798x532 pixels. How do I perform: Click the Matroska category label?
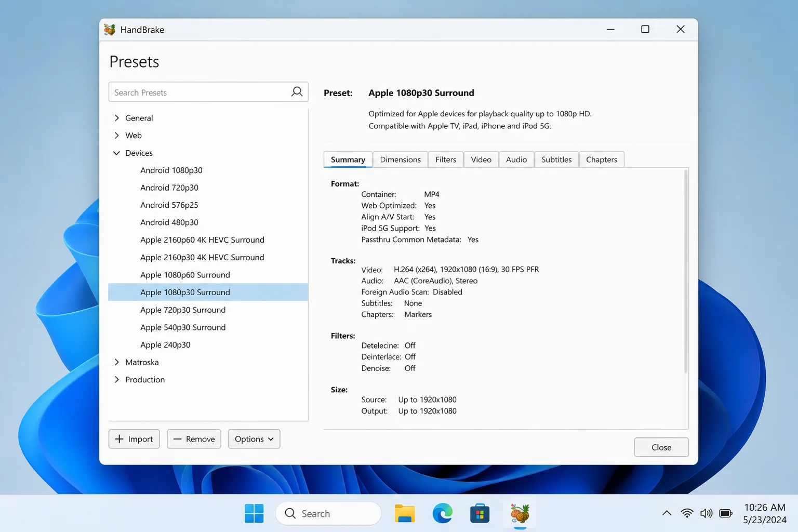pyautogui.click(x=142, y=362)
